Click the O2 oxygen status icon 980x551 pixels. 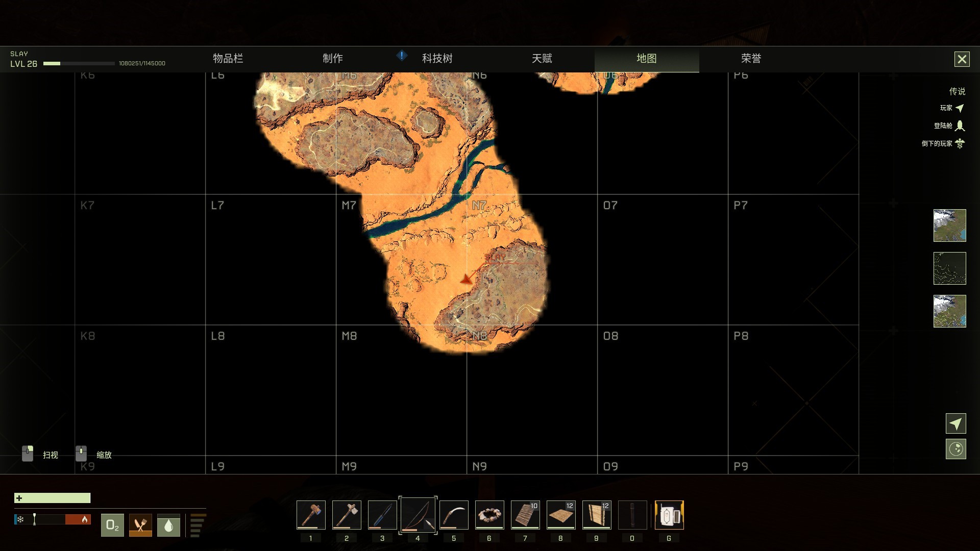(112, 525)
